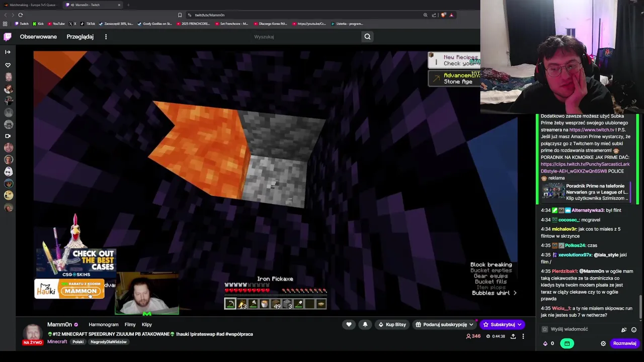Open the Podaruj subskrypcję dropdown

(x=444, y=325)
